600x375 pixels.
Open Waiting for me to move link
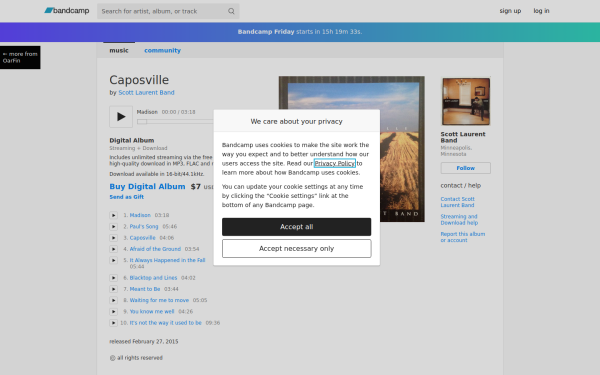pyautogui.click(x=159, y=300)
